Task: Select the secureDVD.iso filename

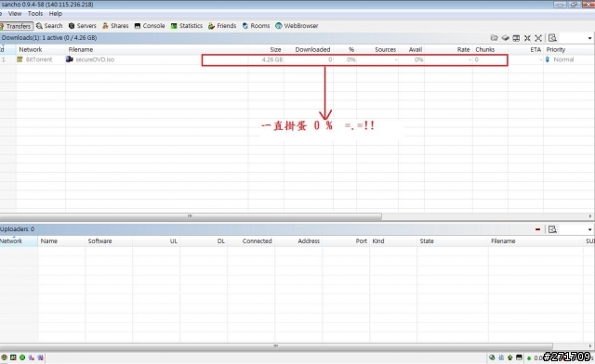Action: [x=95, y=59]
